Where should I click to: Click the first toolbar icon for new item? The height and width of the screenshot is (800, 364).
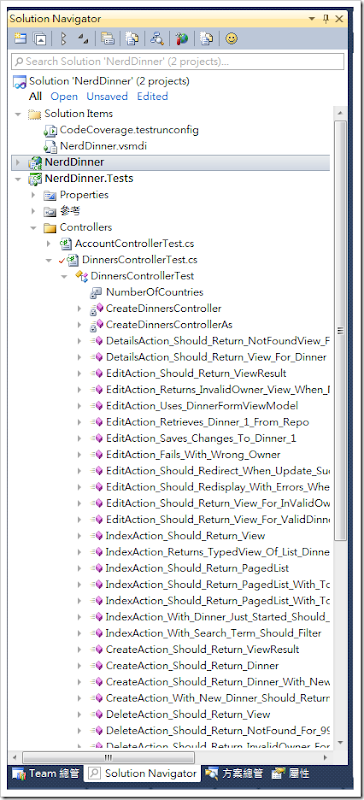point(19,39)
